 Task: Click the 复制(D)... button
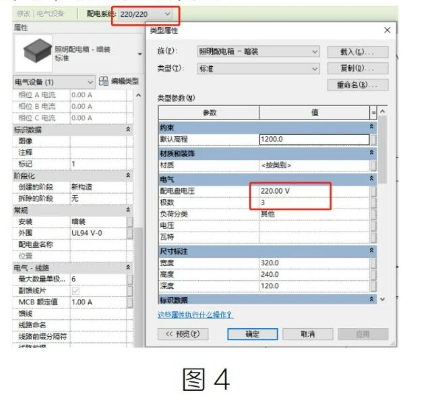tap(358, 68)
